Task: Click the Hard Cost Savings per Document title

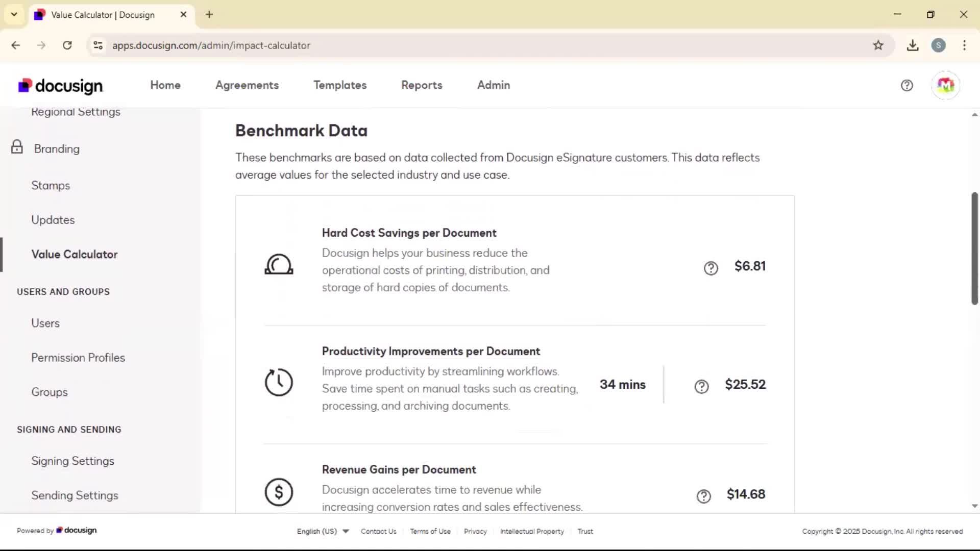Action: click(409, 233)
